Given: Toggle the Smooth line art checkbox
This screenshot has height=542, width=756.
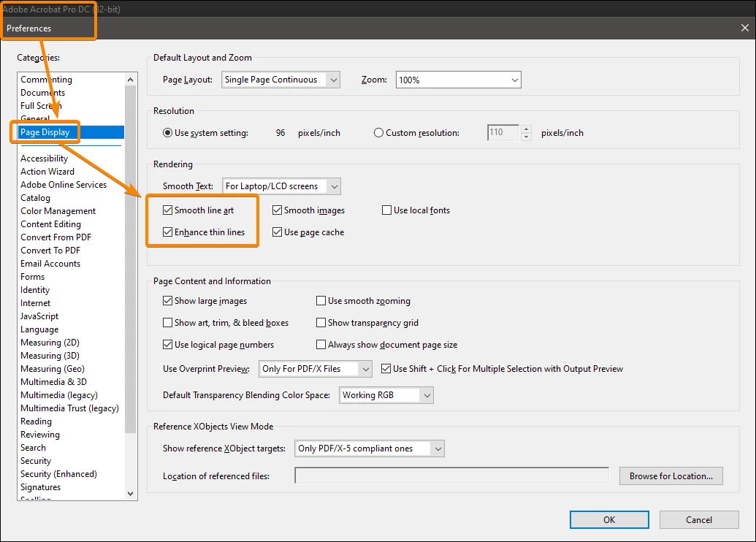Looking at the screenshot, I should 167,210.
